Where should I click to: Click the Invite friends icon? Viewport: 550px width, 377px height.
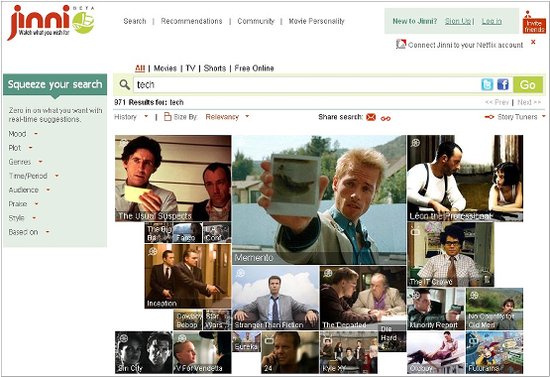coord(534,22)
